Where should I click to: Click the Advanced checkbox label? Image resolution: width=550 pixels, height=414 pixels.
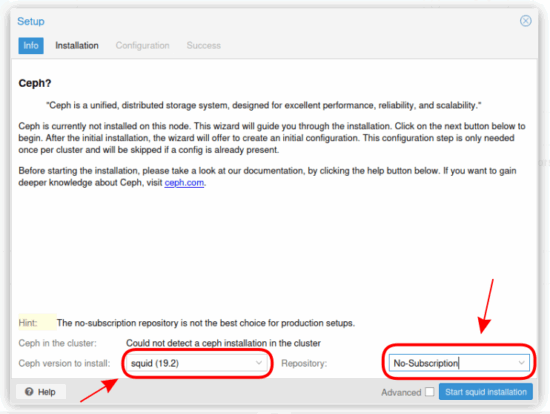pyautogui.click(x=401, y=392)
